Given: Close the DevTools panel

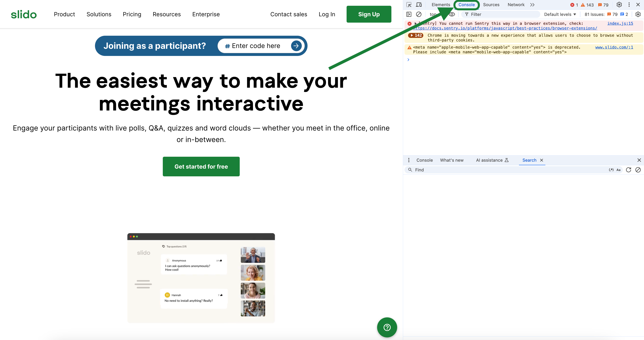Looking at the screenshot, I should coord(638,5).
